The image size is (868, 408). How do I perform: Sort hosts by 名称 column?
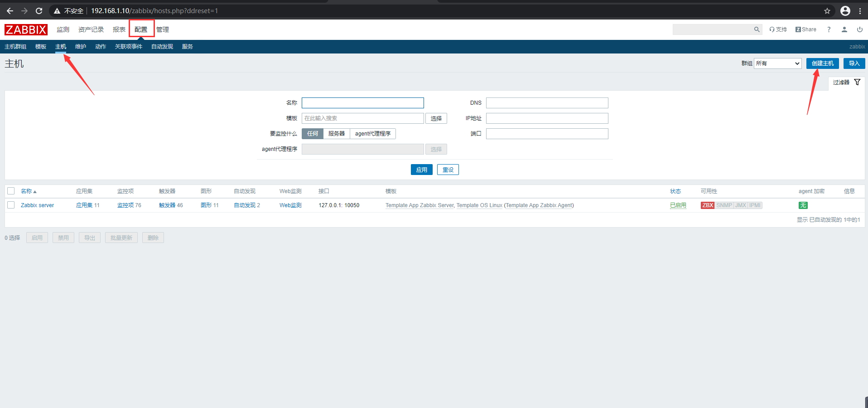click(x=29, y=191)
